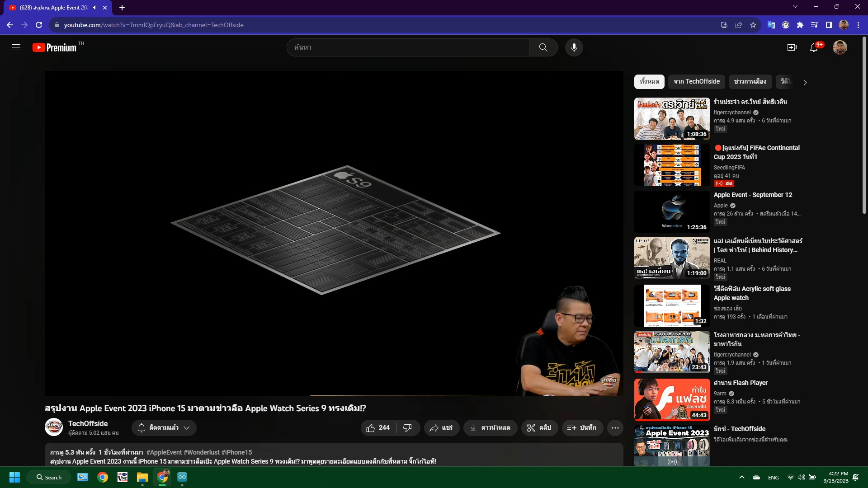Download the video
868x488 pixels.
(x=490, y=428)
